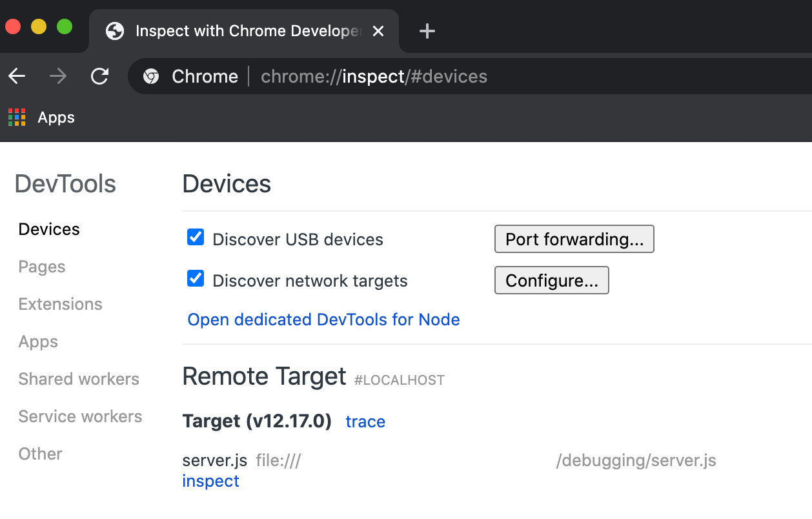Reload the page with the refresh icon
The height and width of the screenshot is (519, 812).
pos(99,77)
